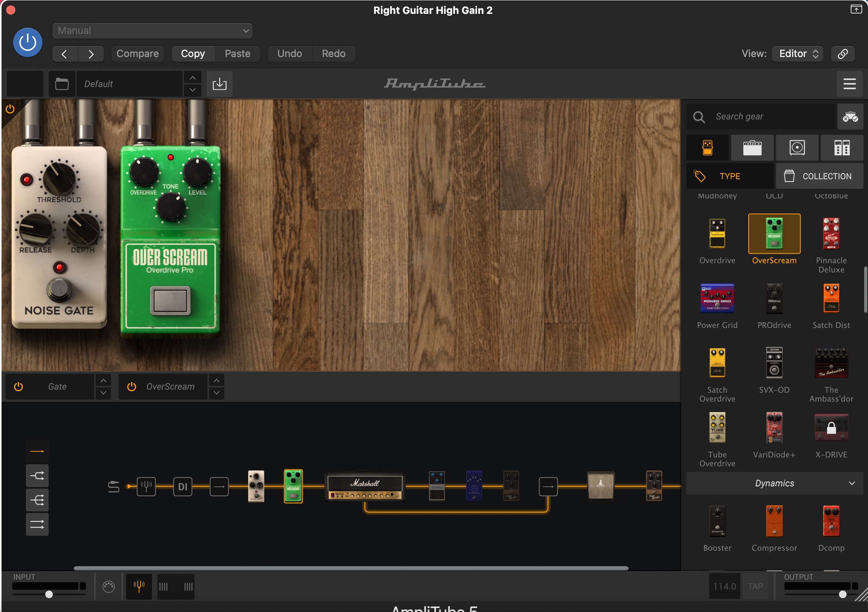Open the preset browser folder icon
This screenshot has width=868, height=612.
click(62, 84)
